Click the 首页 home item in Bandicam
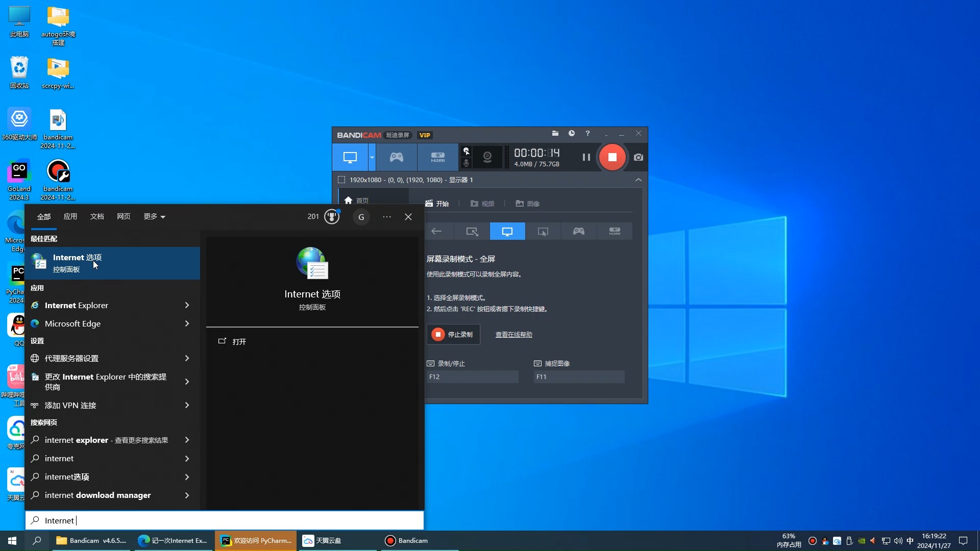 tap(356, 201)
